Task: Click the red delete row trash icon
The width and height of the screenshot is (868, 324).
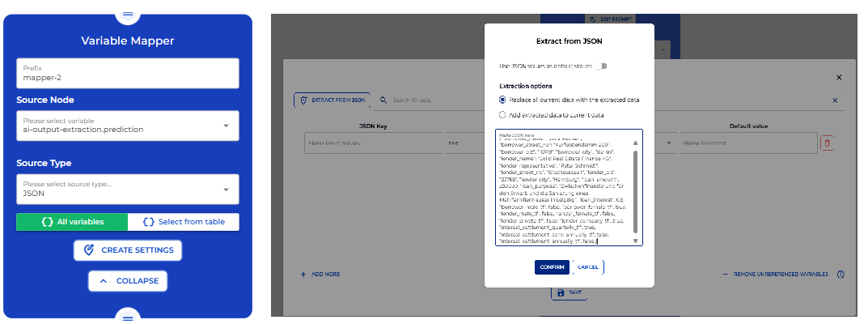Action: (827, 143)
